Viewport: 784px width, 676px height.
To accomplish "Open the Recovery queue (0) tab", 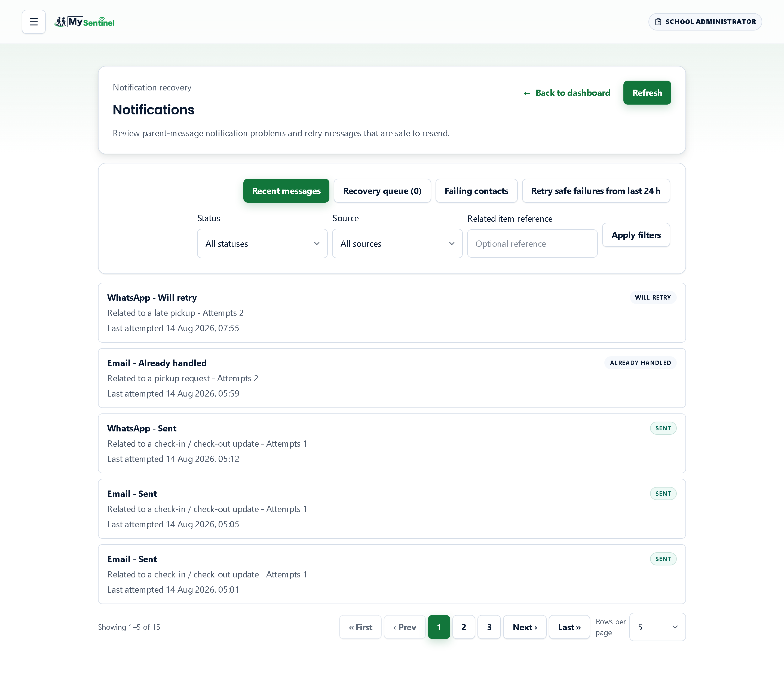I will click(x=382, y=191).
